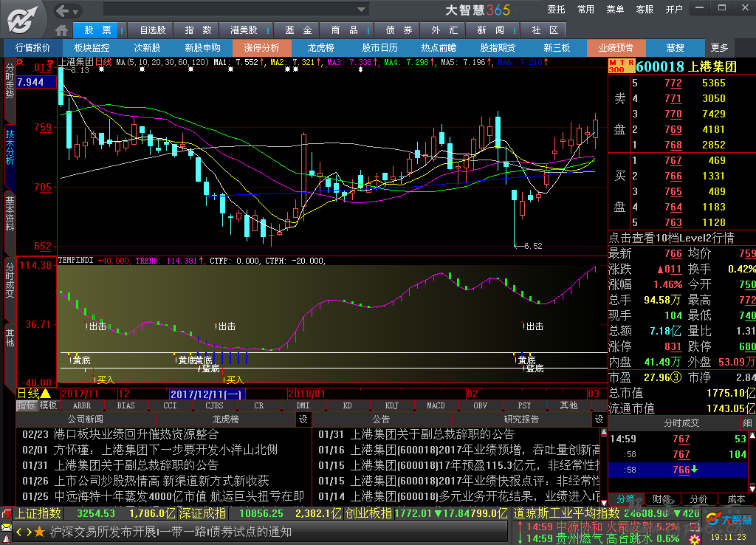Image resolution: width=756 pixels, height=545 pixels.
Task: Click 点击查看10档Level2行情 link
Action: pyautogui.click(x=671, y=238)
